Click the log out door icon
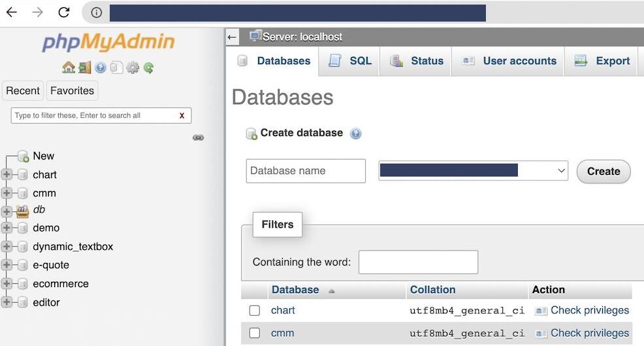Viewport: 644px width, 346px height. [x=84, y=67]
